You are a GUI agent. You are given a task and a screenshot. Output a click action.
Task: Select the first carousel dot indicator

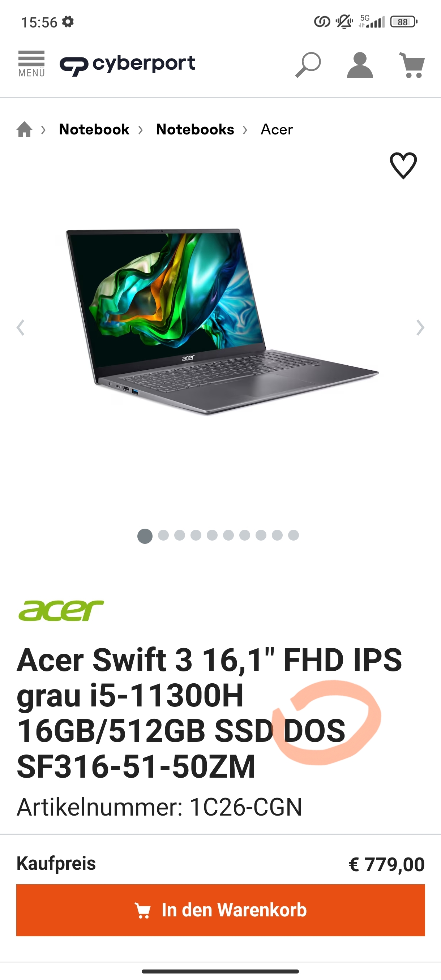click(145, 536)
